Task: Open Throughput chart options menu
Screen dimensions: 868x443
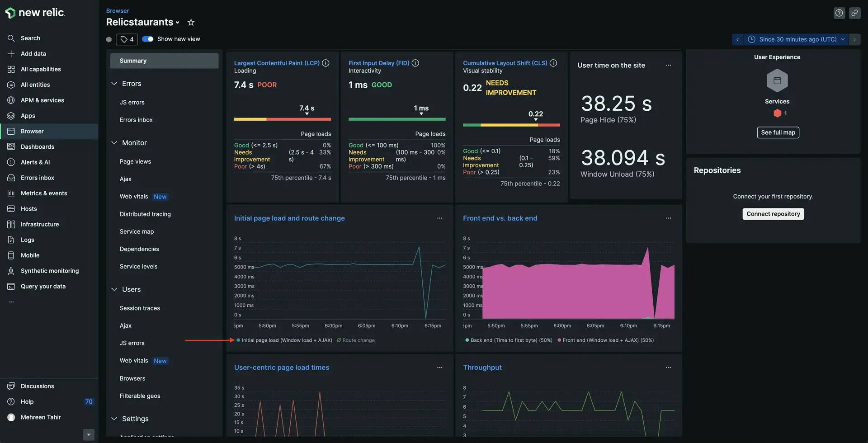Action: click(669, 368)
